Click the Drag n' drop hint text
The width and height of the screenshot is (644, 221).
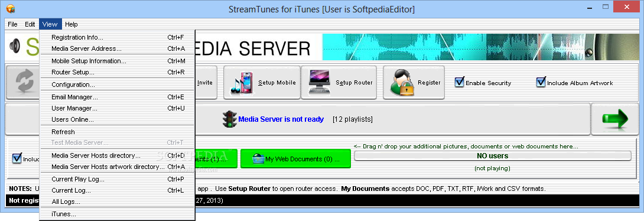coord(466,146)
